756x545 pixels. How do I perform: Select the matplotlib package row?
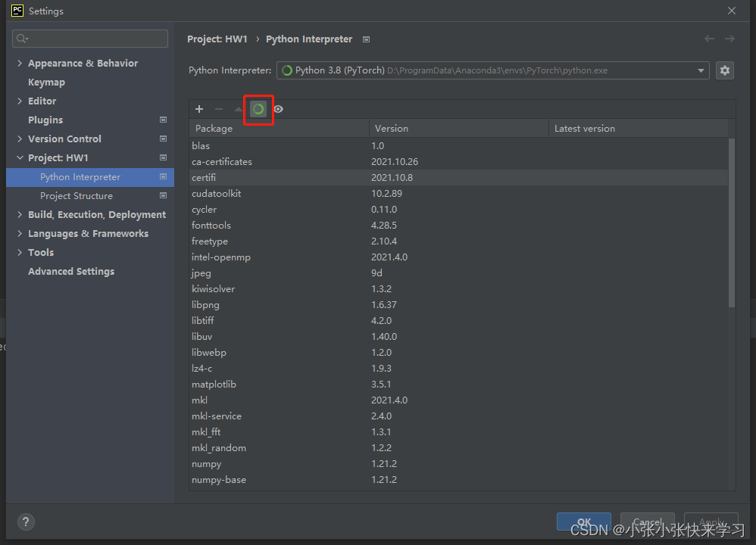(x=458, y=384)
